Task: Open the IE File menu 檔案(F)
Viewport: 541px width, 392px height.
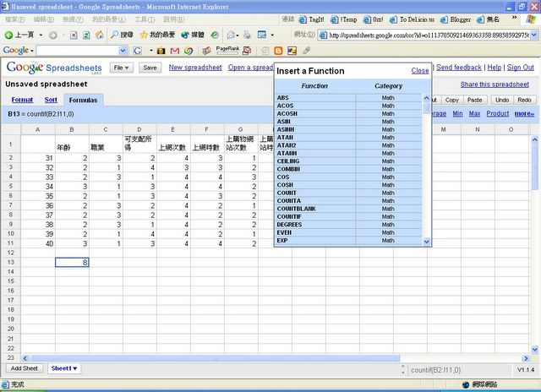Action: (x=15, y=19)
